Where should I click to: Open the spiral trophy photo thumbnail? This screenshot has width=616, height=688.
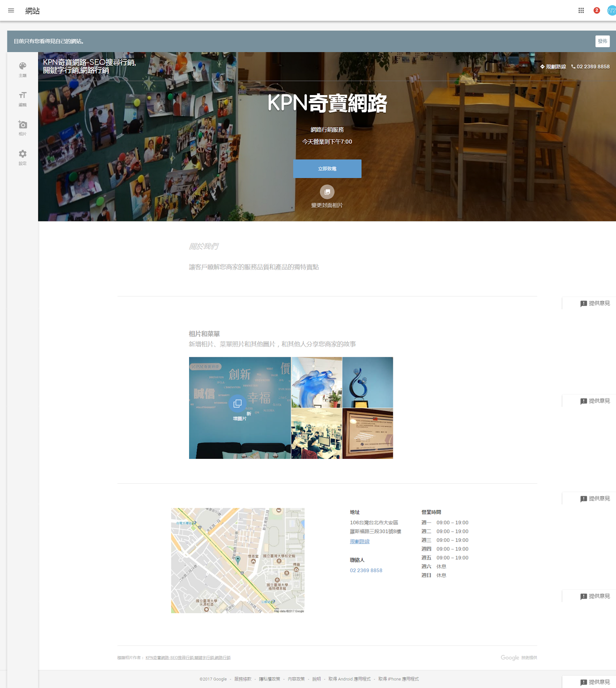coord(368,382)
